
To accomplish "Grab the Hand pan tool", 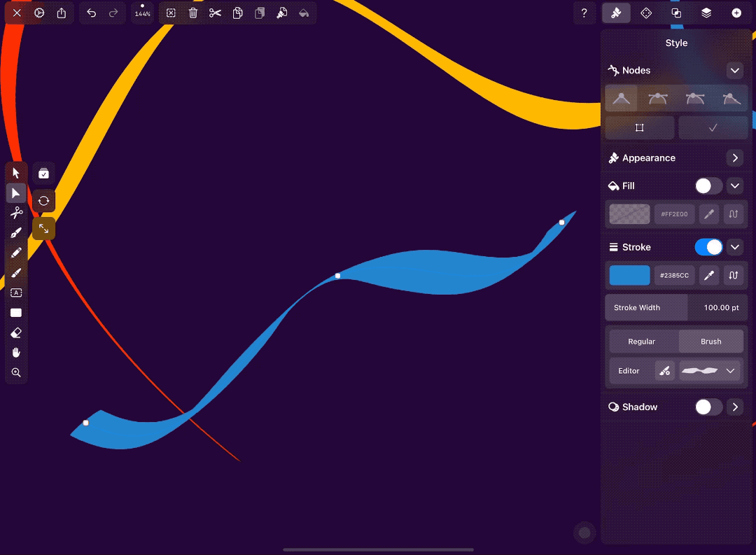I will click(x=15, y=353).
